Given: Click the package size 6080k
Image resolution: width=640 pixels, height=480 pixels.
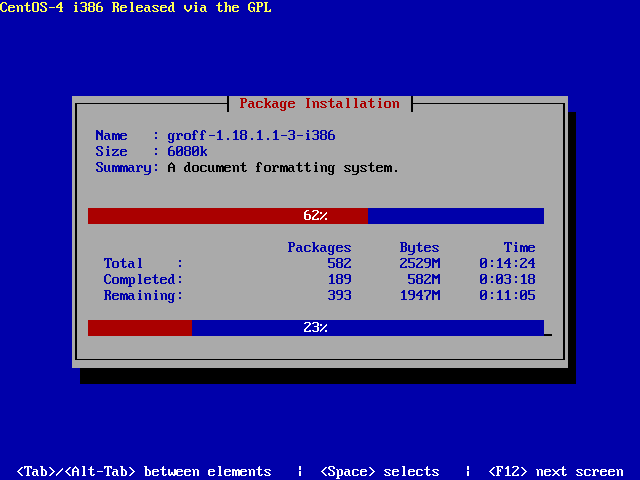Looking at the screenshot, I should pyautogui.click(x=187, y=151).
